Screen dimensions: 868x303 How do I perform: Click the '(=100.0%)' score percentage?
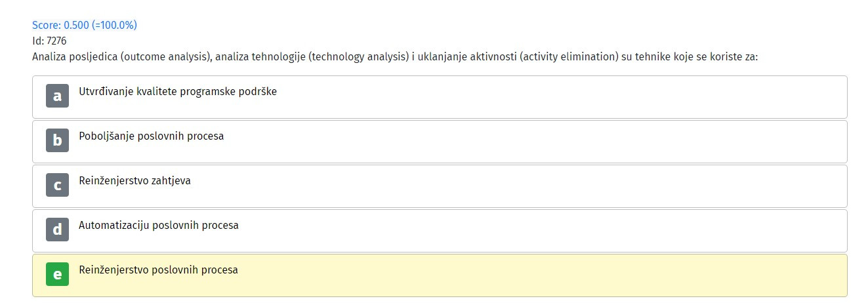click(115, 25)
